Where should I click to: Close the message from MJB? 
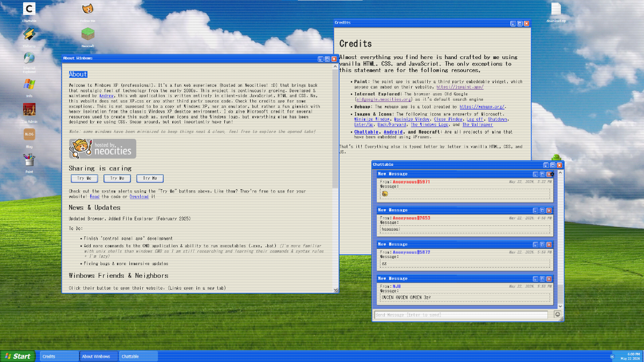549,279
